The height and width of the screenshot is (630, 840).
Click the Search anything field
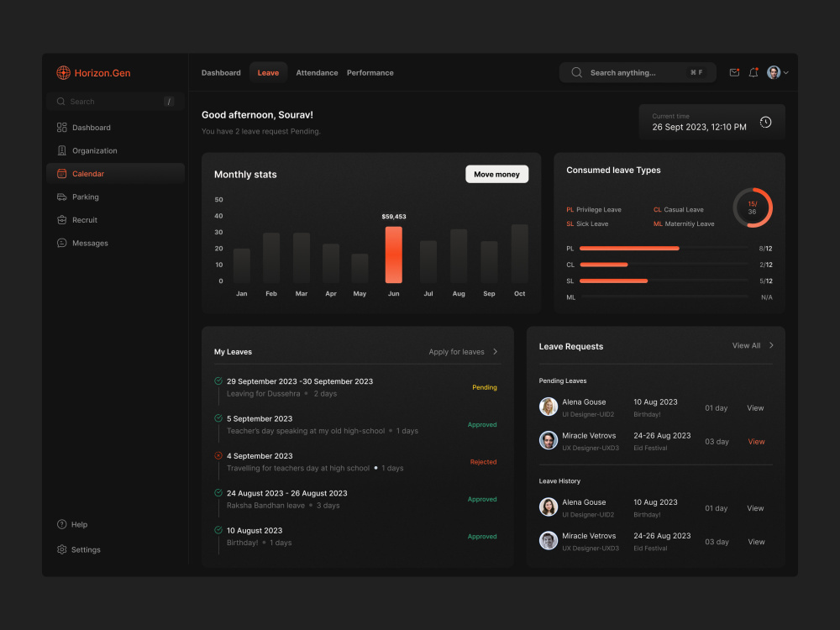(638, 72)
